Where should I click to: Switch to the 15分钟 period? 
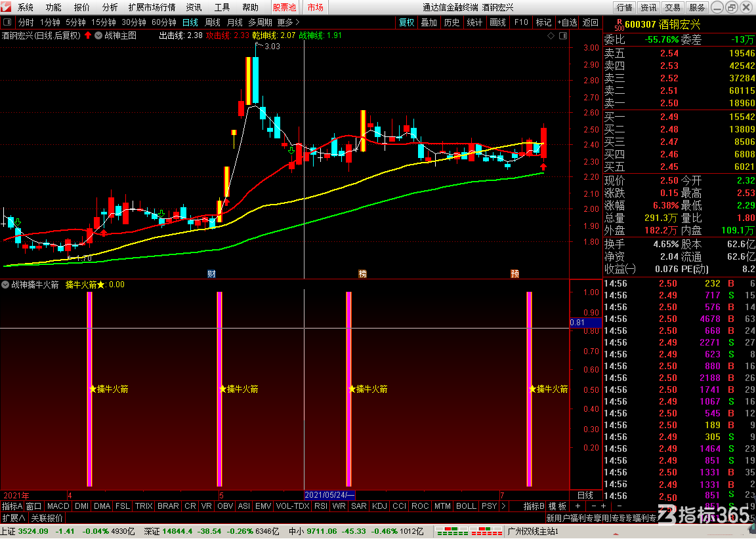pyautogui.click(x=104, y=23)
